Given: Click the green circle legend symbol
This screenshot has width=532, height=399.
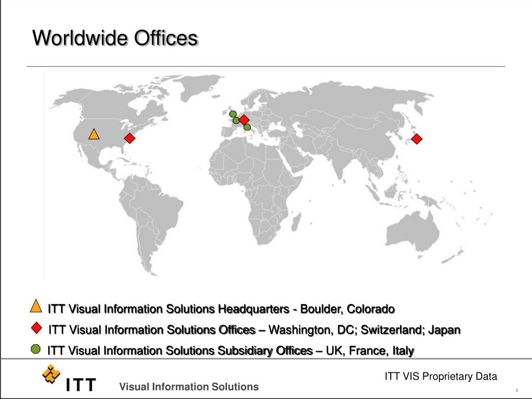Looking at the screenshot, I should coord(36,349).
